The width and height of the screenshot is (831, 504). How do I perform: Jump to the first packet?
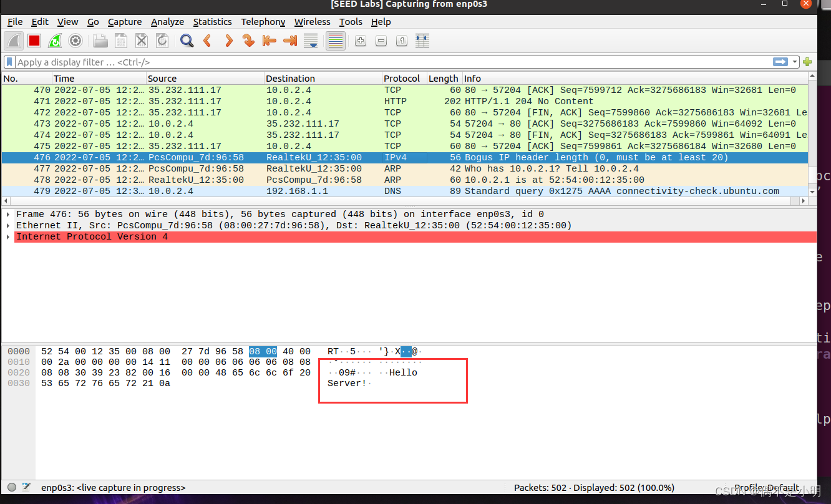pyautogui.click(x=269, y=40)
